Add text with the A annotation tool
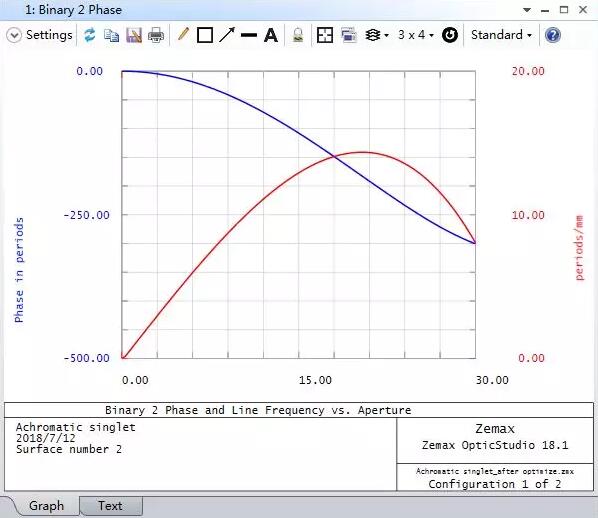The width and height of the screenshot is (598, 518). pos(271,35)
